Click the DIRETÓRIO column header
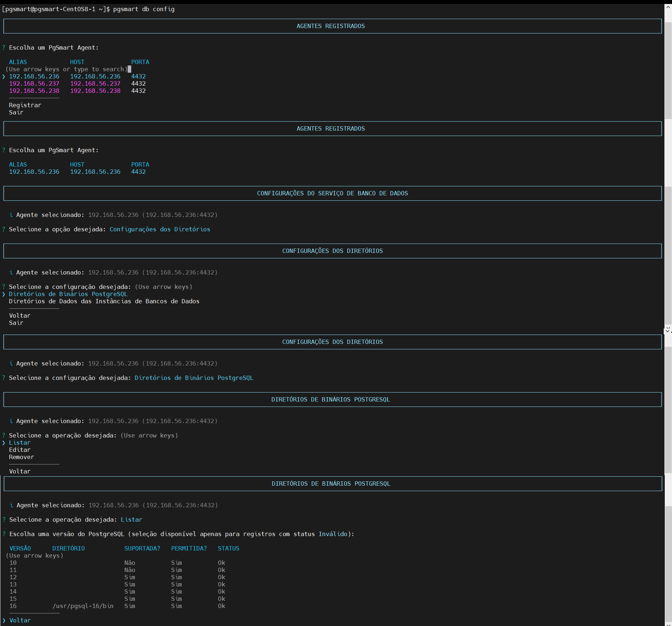 click(x=69, y=548)
